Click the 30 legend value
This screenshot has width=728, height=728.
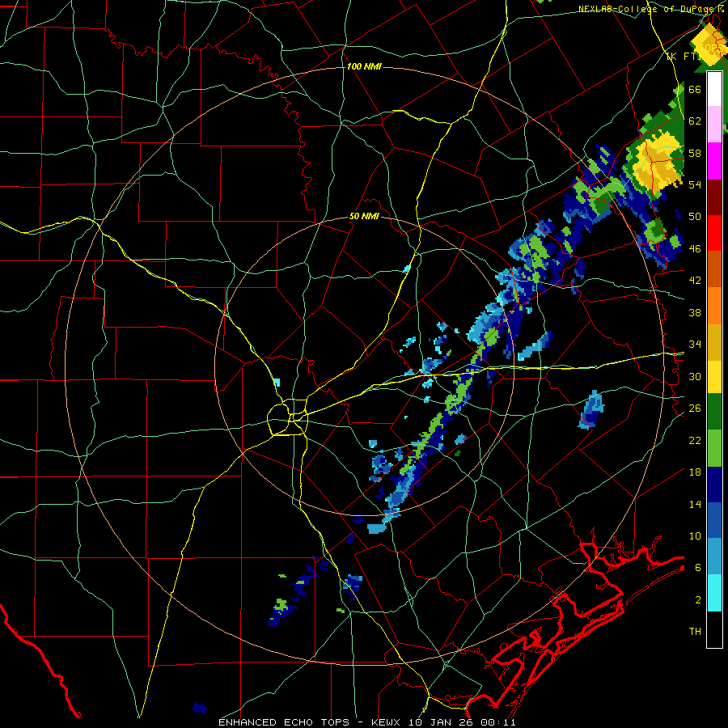(x=695, y=376)
